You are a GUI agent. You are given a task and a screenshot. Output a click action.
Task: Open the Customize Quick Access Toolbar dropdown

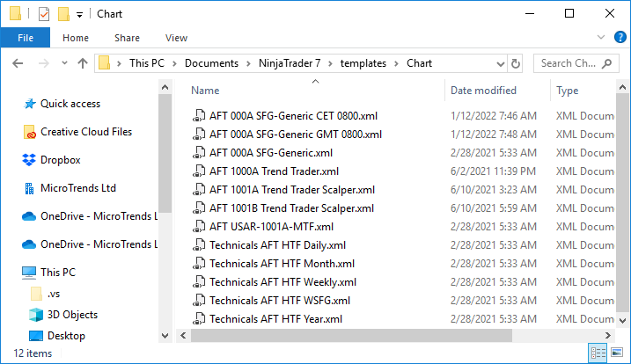pyautogui.click(x=79, y=14)
